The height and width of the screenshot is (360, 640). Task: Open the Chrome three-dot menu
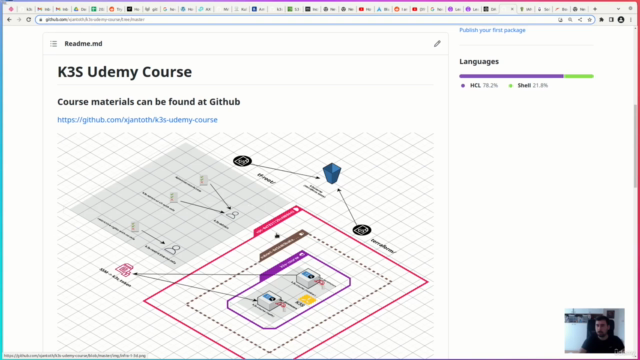tap(631, 20)
